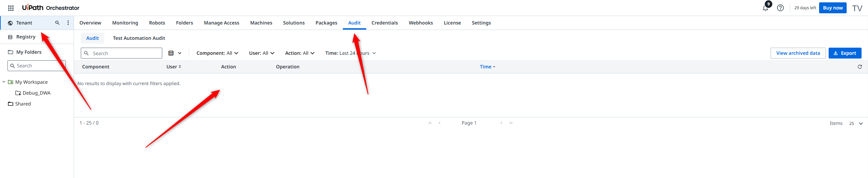
Task: Click the columns selector icon
Action: (x=171, y=53)
